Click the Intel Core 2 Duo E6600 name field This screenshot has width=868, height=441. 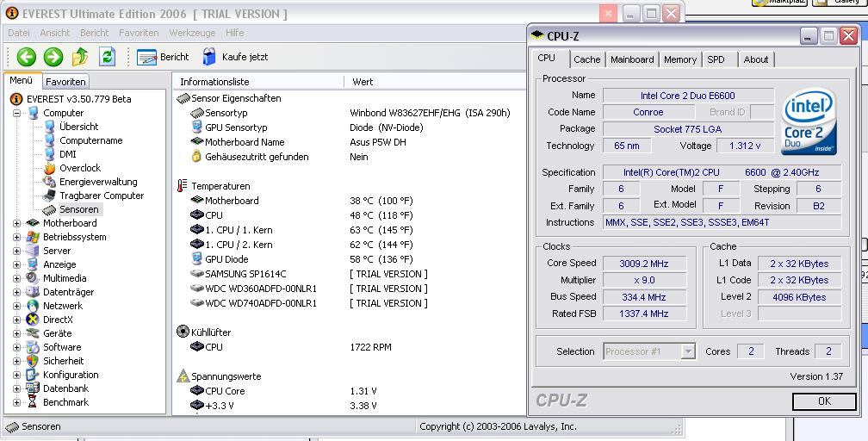pos(688,96)
